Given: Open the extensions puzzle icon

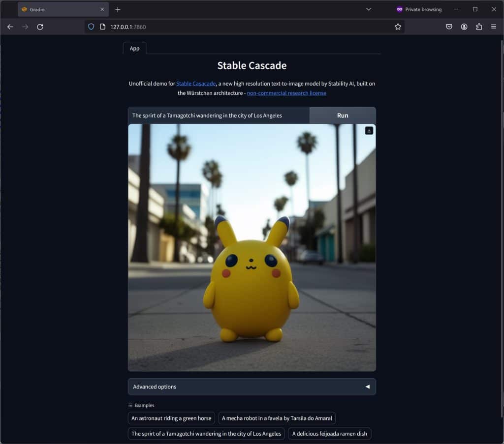Looking at the screenshot, I should coord(479,27).
